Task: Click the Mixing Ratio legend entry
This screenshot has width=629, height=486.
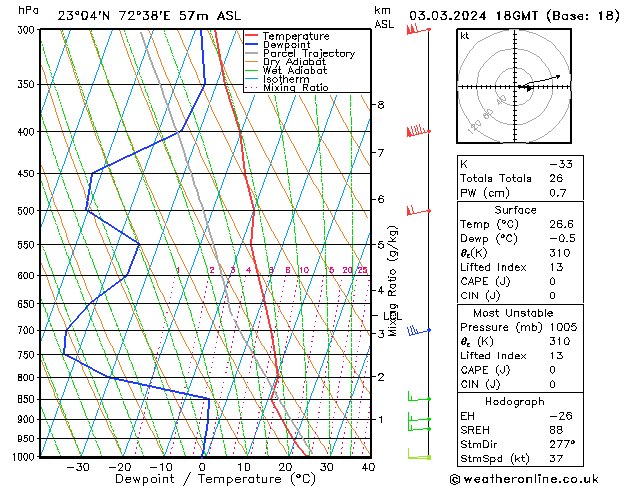Action: pos(287,87)
